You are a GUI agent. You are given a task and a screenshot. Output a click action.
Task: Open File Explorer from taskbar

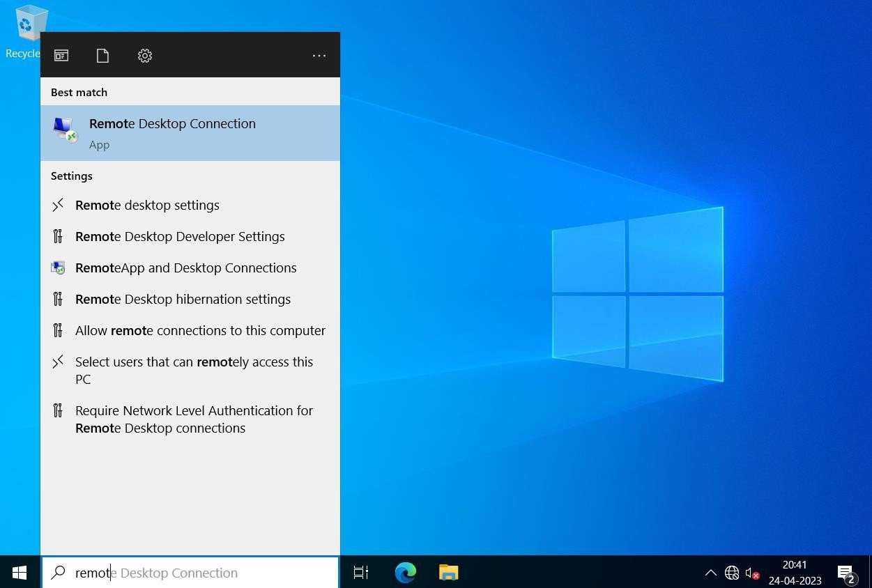click(448, 573)
